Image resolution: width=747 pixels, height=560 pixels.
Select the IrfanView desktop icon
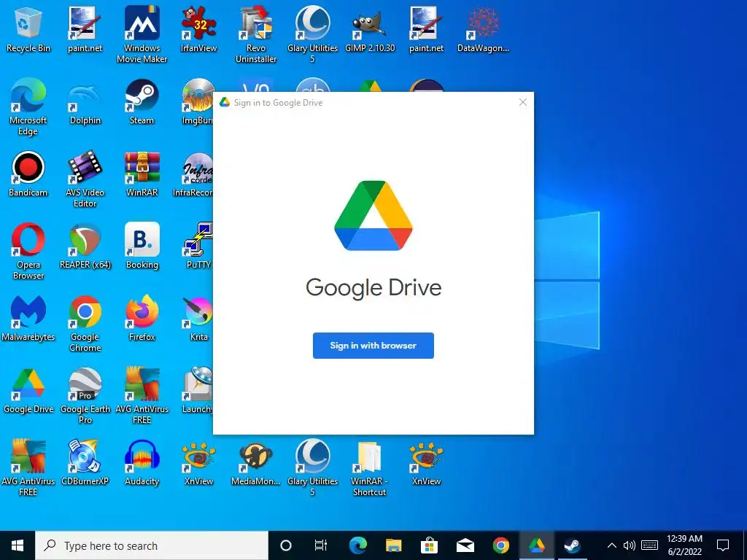click(198, 29)
